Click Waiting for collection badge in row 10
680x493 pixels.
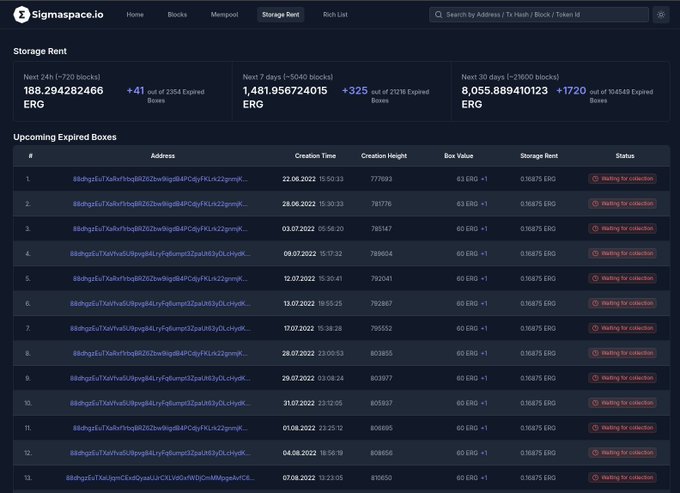622,403
